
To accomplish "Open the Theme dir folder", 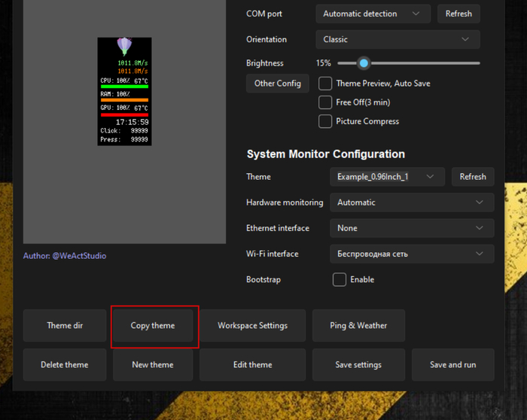I will (65, 326).
